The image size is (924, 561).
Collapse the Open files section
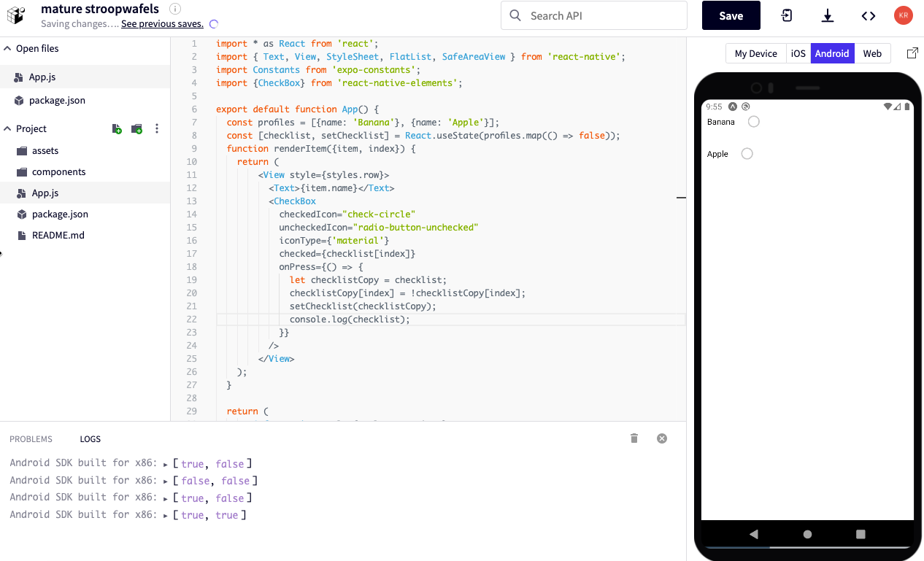[x=8, y=49]
